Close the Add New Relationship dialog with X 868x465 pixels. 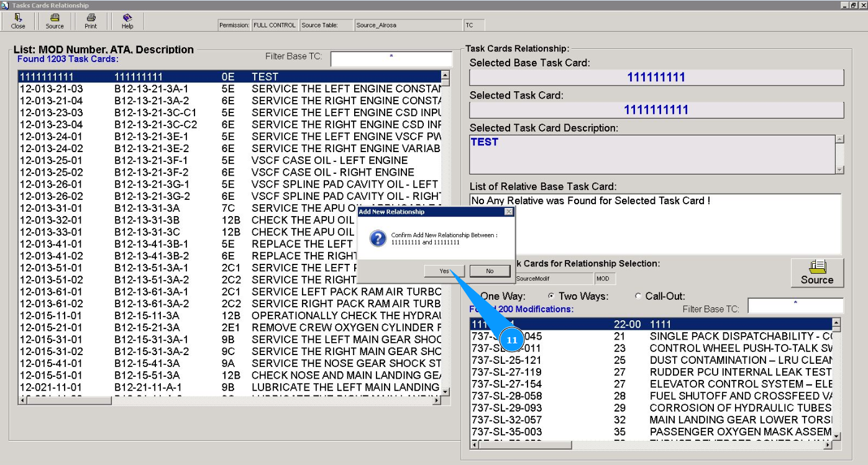click(x=509, y=212)
